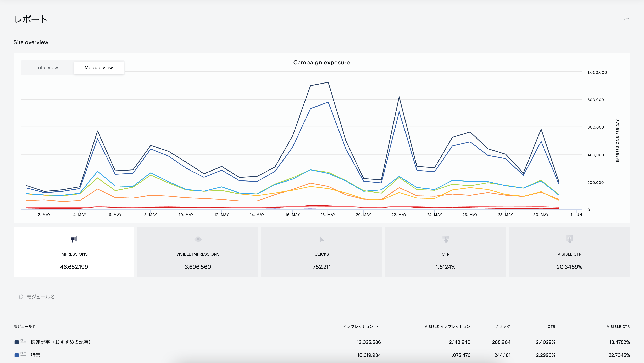Click the list icon beside 関連記事 row
Screen dimensions: 644x363
coord(23,342)
